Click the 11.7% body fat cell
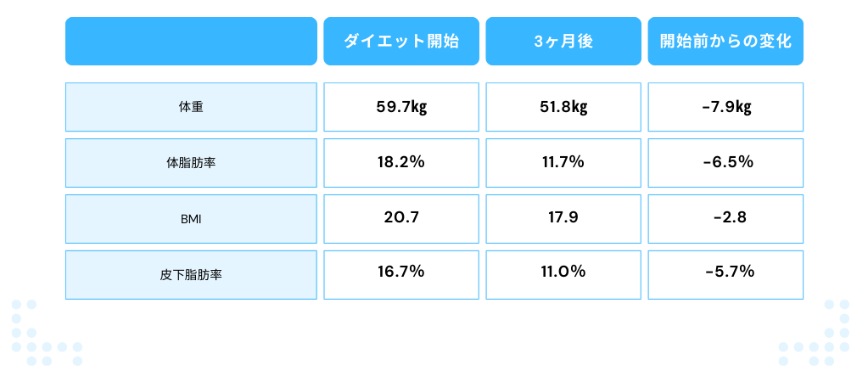Image resolution: width=868 pixels, height=382 pixels. click(x=563, y=162)
